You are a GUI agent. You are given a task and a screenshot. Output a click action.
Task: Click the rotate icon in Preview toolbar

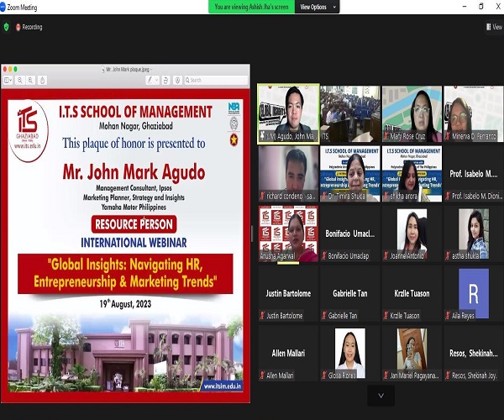pos(165,80)
